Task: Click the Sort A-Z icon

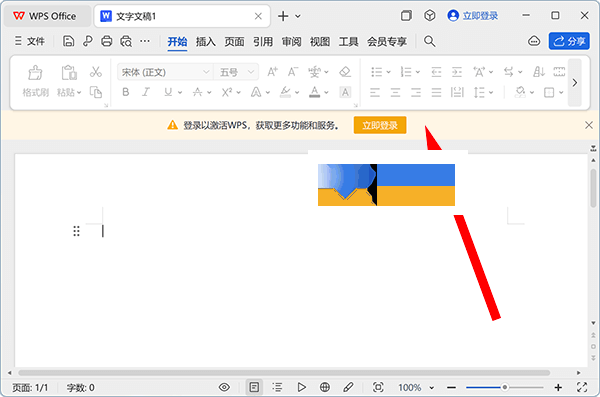Action: tap(539, 72)
